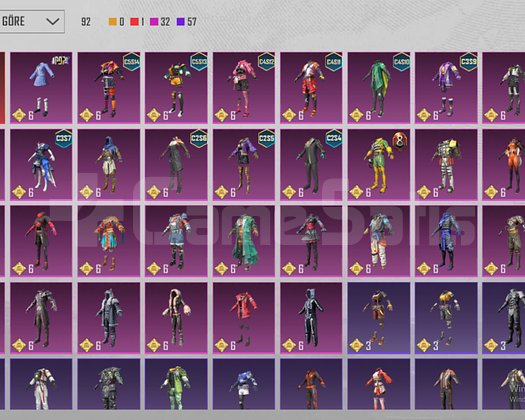Select the green and yellow C5S13 outfit
The width and height of the screenshot is (525, 420).
[176, 88]
